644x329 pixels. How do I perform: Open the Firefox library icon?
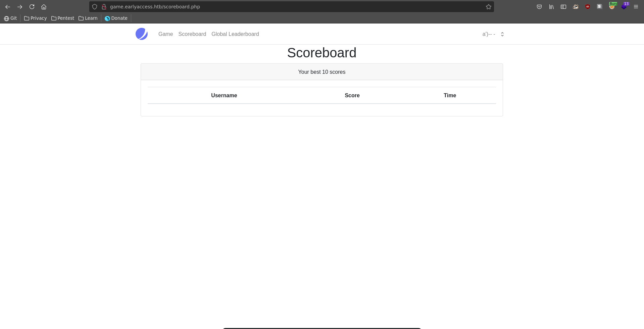(551, 7)
